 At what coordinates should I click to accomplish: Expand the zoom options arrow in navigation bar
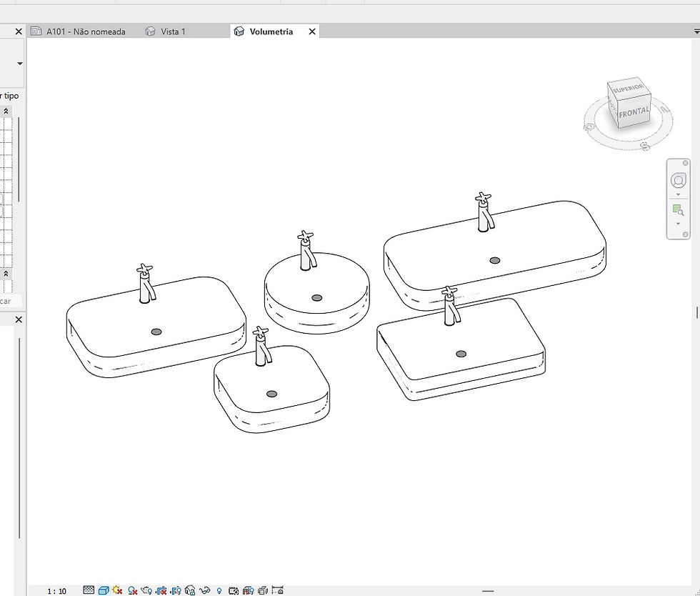click(678, 224)
